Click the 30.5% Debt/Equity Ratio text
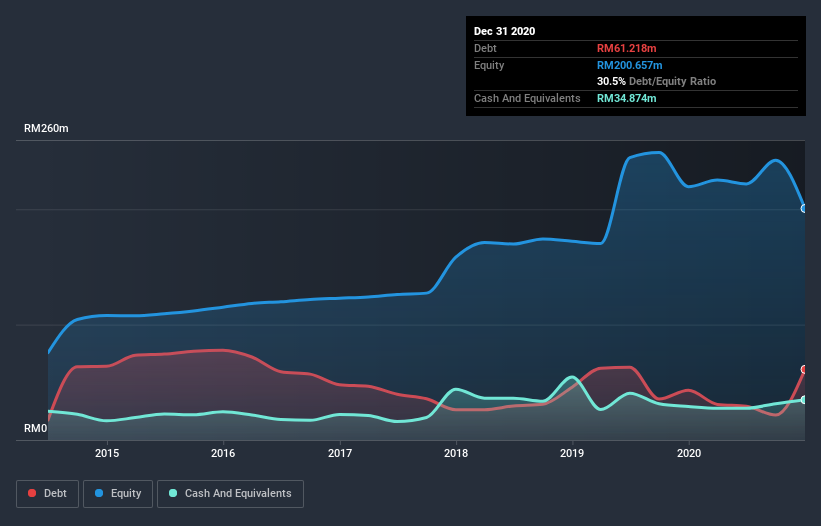Screen dimensions: 821x526 pyautogui.click(x=656, y=81)
